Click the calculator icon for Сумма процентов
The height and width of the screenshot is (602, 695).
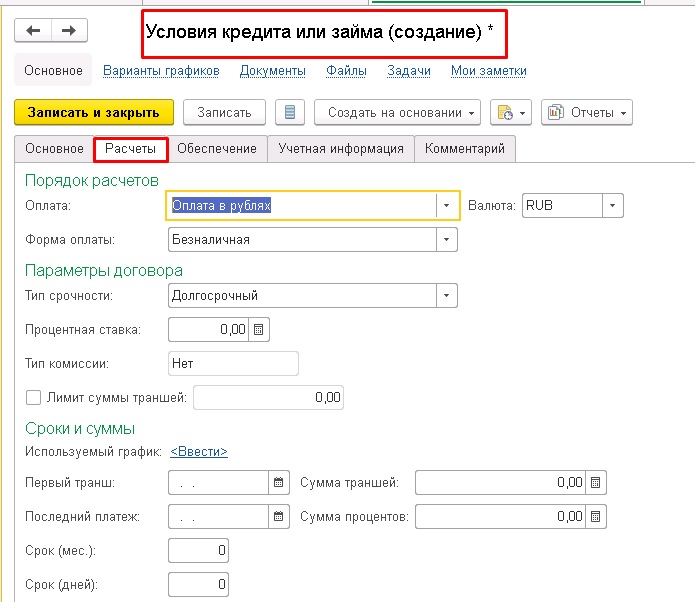click(x=596, y=516)
